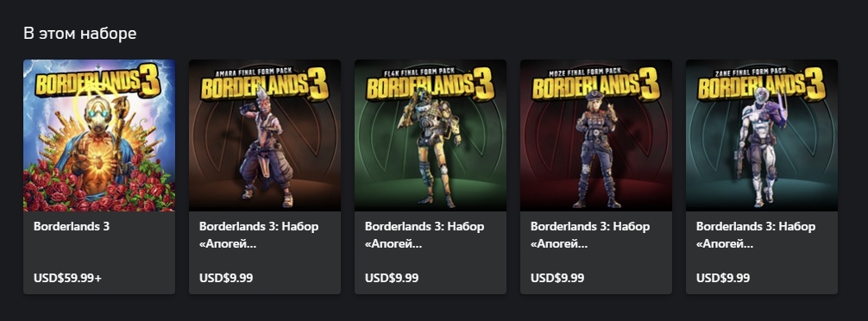Select the USD$59.99+ price label

(67, 278)
